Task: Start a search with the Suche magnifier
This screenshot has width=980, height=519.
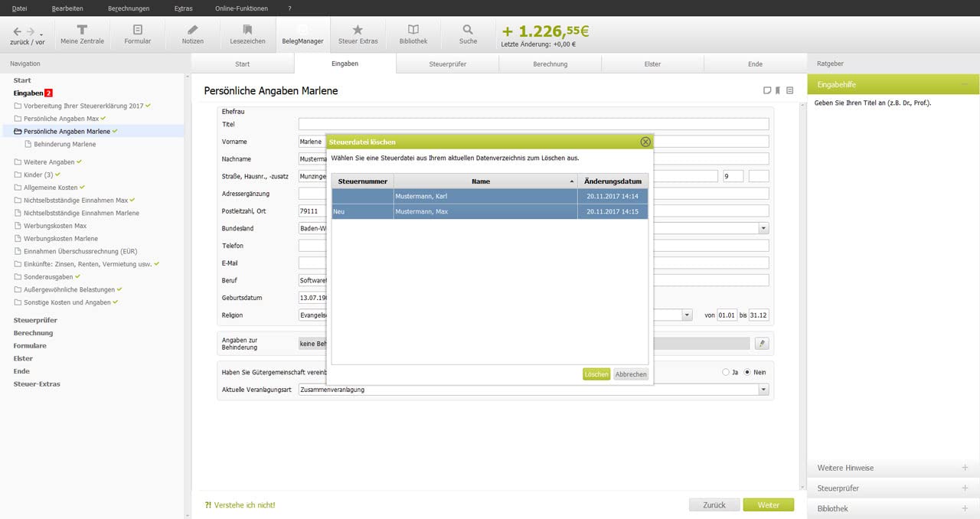Action: pos(468,34)
